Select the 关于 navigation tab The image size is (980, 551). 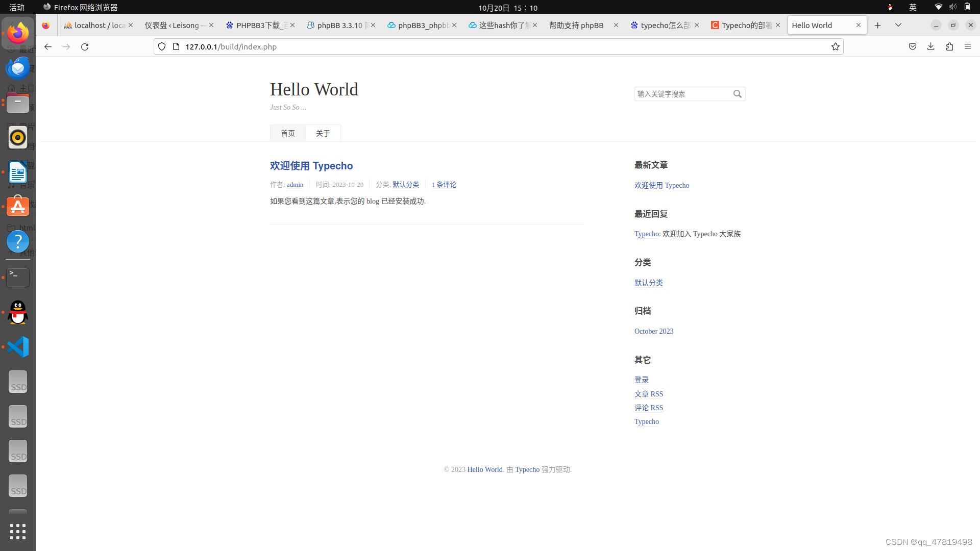click(323, 133)
